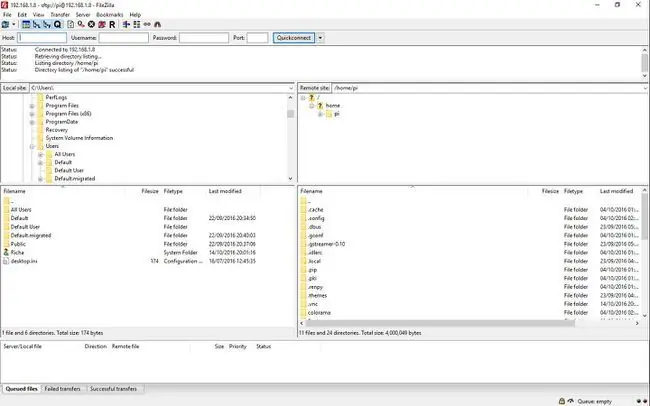This screenshot has width=650, height=406.
Task: Click the Quickconnect button
Action: tap(293, 38)
